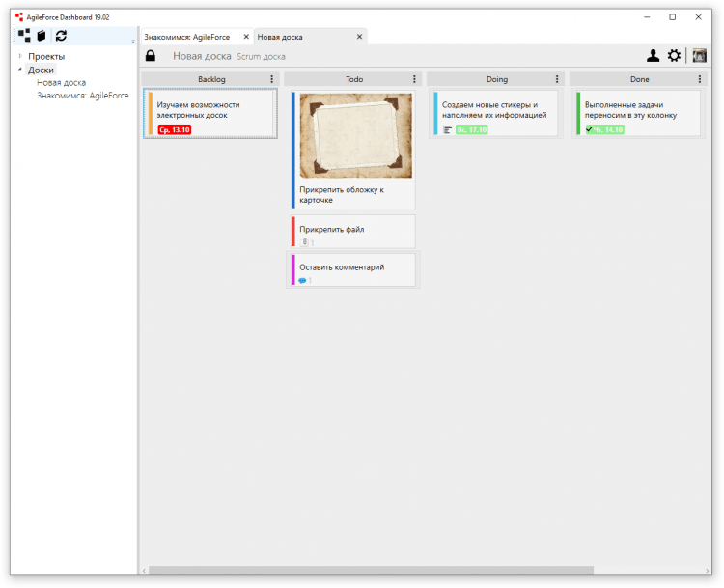Open board settings gear icon
724x588 pixels.
click(674, 56)
